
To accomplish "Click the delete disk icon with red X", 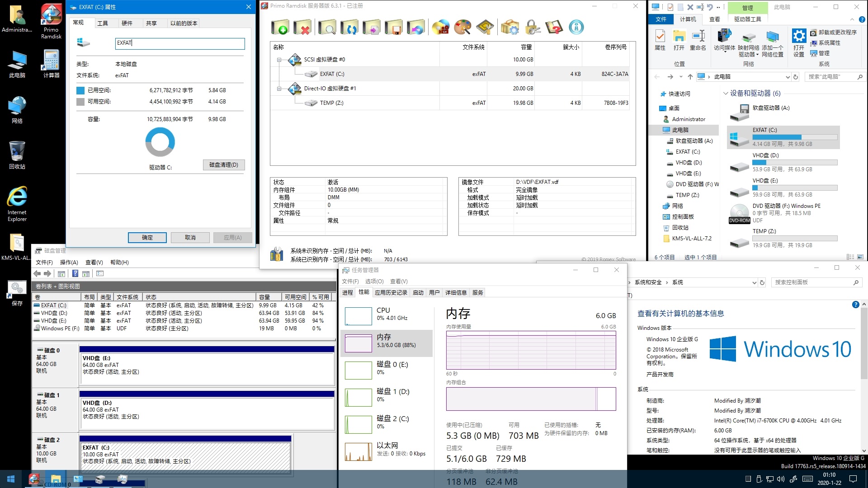I will click(x=302, y=27).
